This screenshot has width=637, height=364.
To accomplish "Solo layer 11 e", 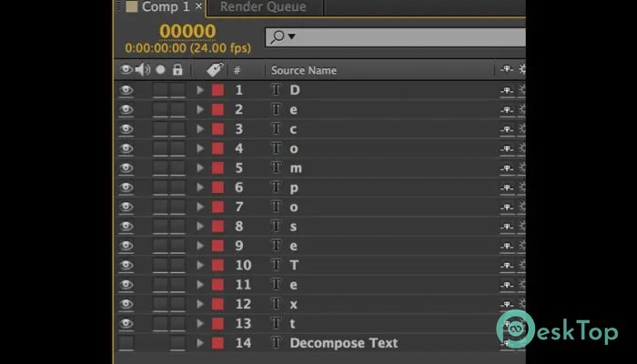I will pyautogui.click(x=160, y=284).
